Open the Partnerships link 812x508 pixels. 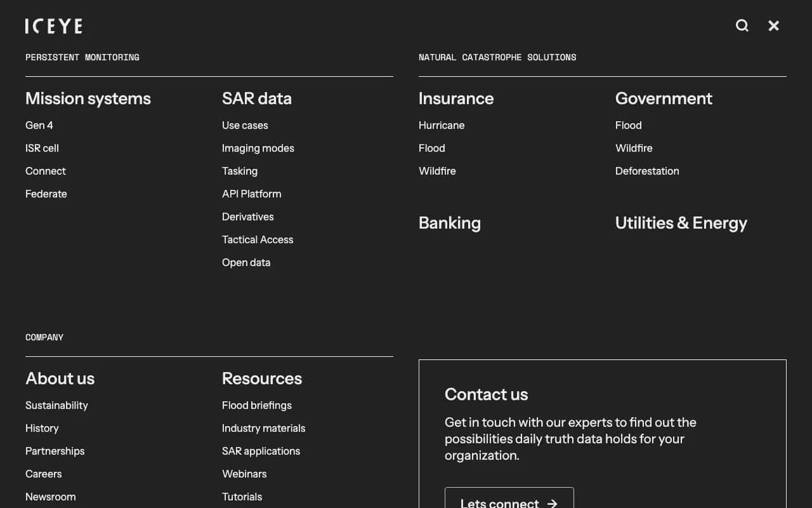tap(55, 451)
